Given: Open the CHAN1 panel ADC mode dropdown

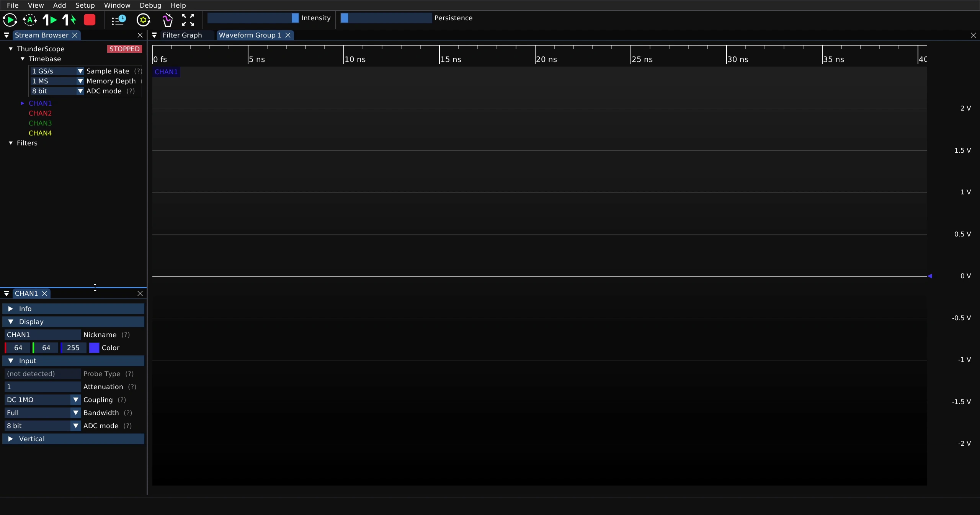Looking at the screenshot, I should (42, 426).
